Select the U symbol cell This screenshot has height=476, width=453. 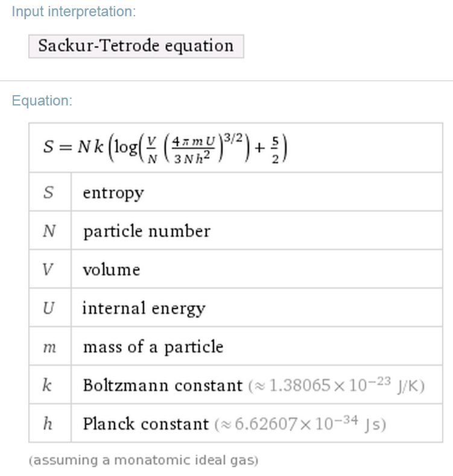[x=49, y=308]
